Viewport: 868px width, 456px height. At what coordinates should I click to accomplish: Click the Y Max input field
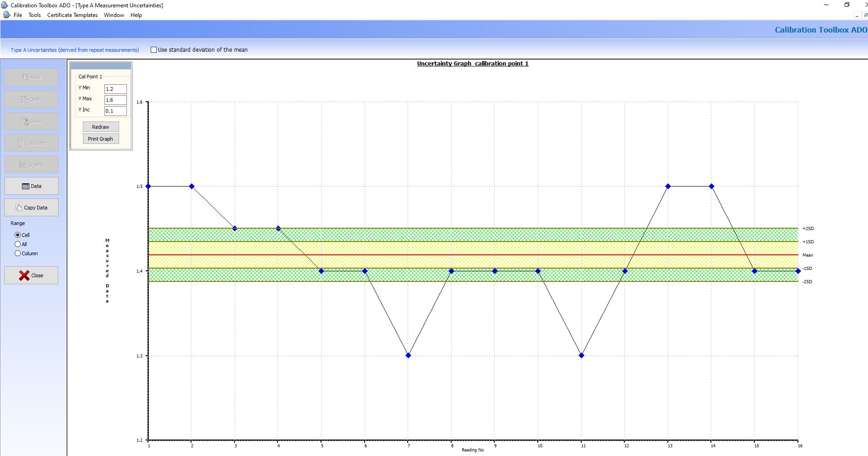[115, 100]
